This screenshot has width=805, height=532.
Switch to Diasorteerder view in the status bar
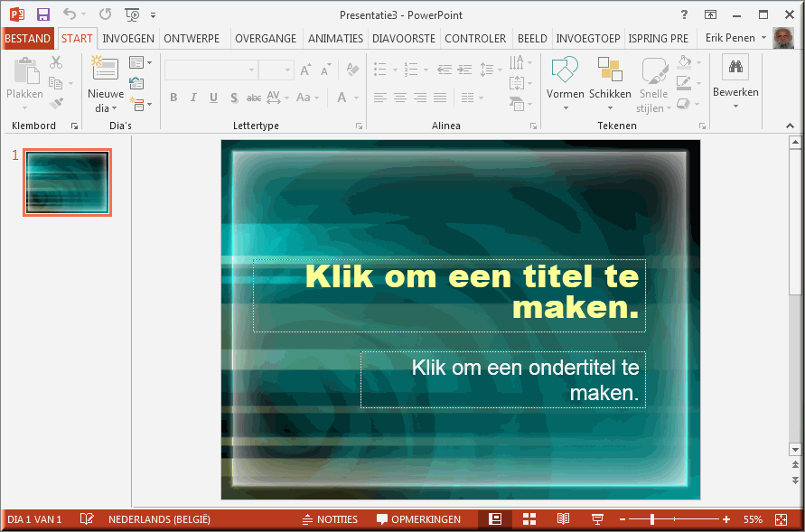coord(529,519)
